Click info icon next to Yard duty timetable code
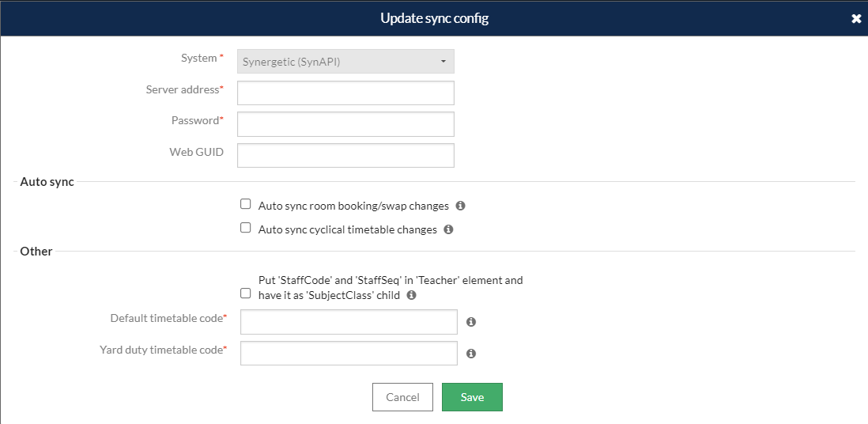This screenshot has height=424, width=868. click(x=471, y=354)
